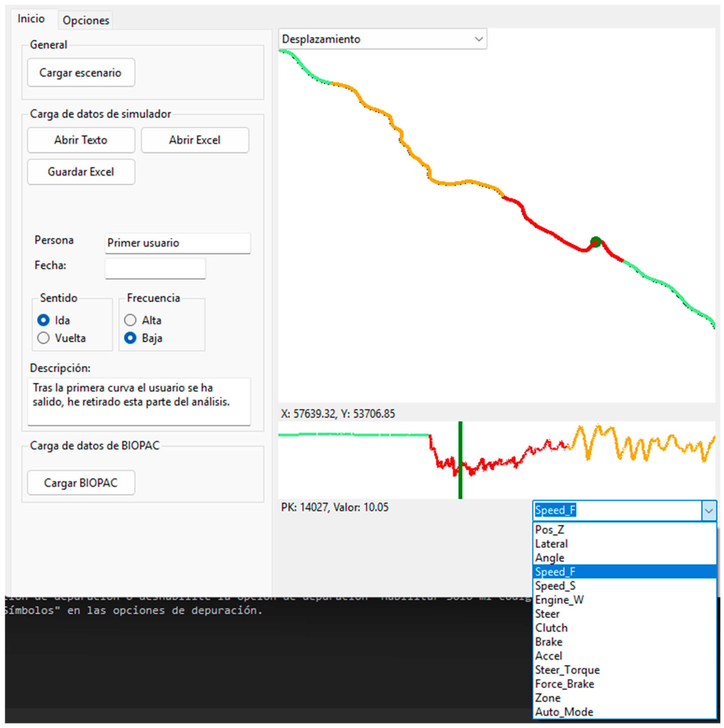The height and width of the screenshot is (728, 724).
Task: Click the Persona text field
Action: 177,243
